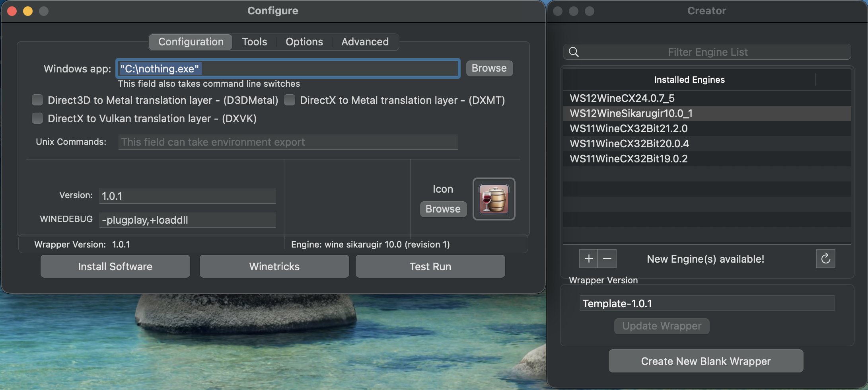This screenshot has width=868, height=390.
Task: Toggle the DXVK Vulkan translation layer checkbox
Action: [x=37, y=118]
